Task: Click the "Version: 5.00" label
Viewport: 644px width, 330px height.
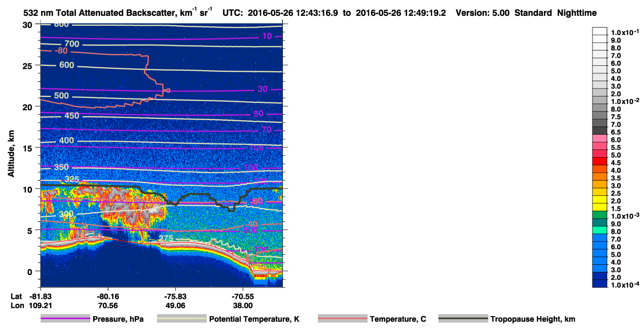Action: [x=482, y=13]
